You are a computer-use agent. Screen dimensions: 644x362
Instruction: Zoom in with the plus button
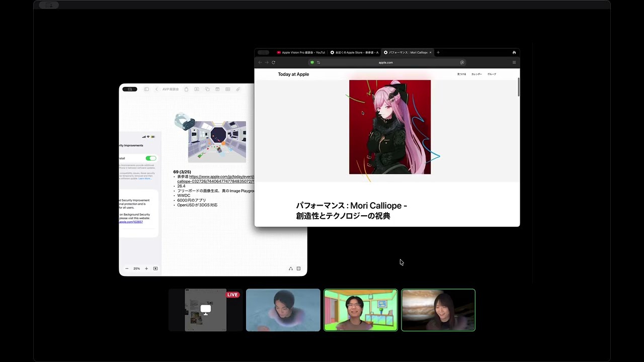click(146, 268)
